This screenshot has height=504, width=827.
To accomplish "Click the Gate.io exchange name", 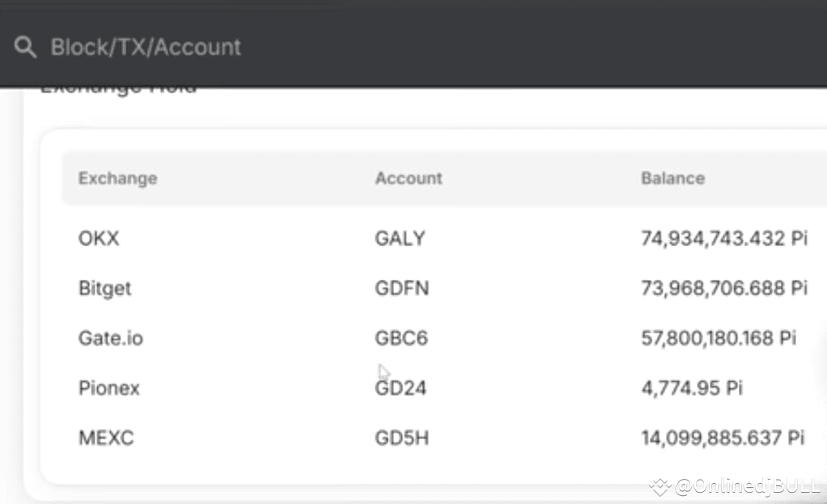I will pyautogui.click(x=110, y=338).
